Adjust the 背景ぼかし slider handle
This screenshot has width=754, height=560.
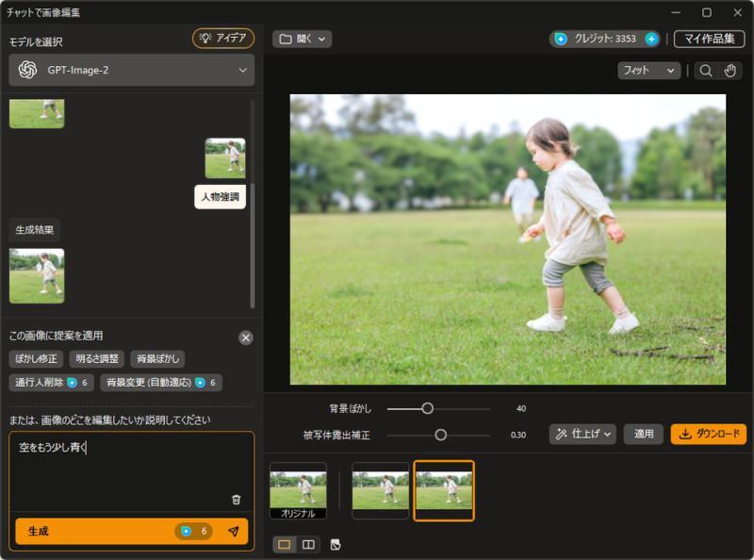[x=427, y=408]
